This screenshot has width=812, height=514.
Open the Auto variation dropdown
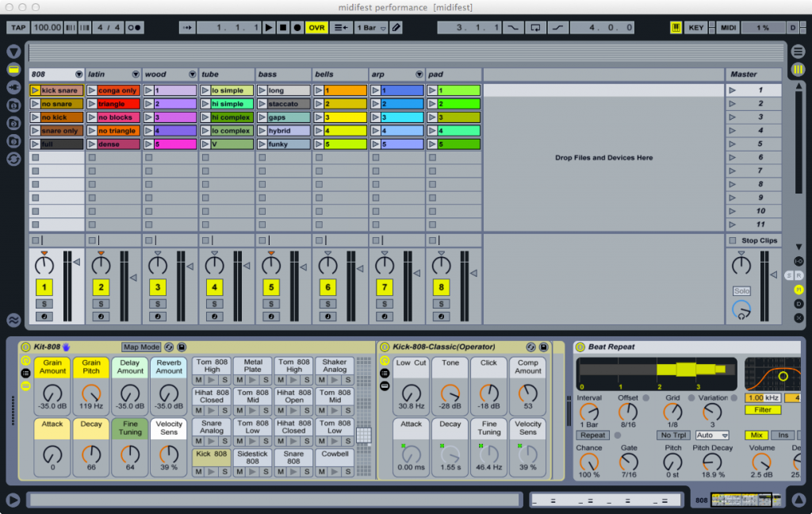[712, 435]
